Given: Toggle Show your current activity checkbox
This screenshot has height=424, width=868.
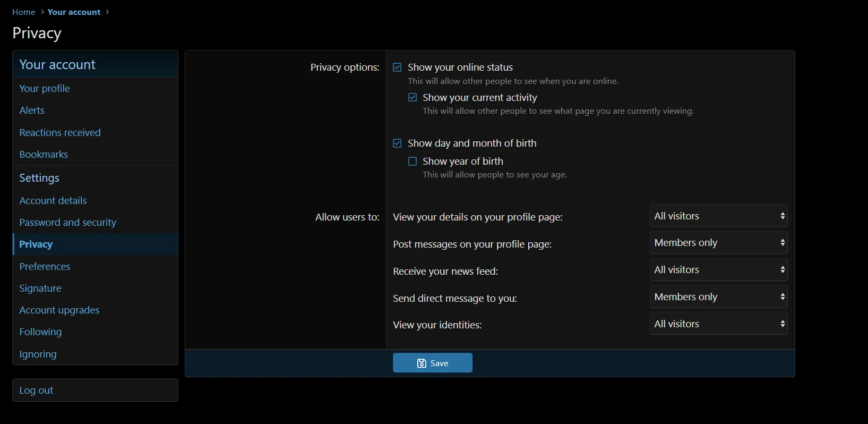Looking at the screenshot, I should point(412,98).
